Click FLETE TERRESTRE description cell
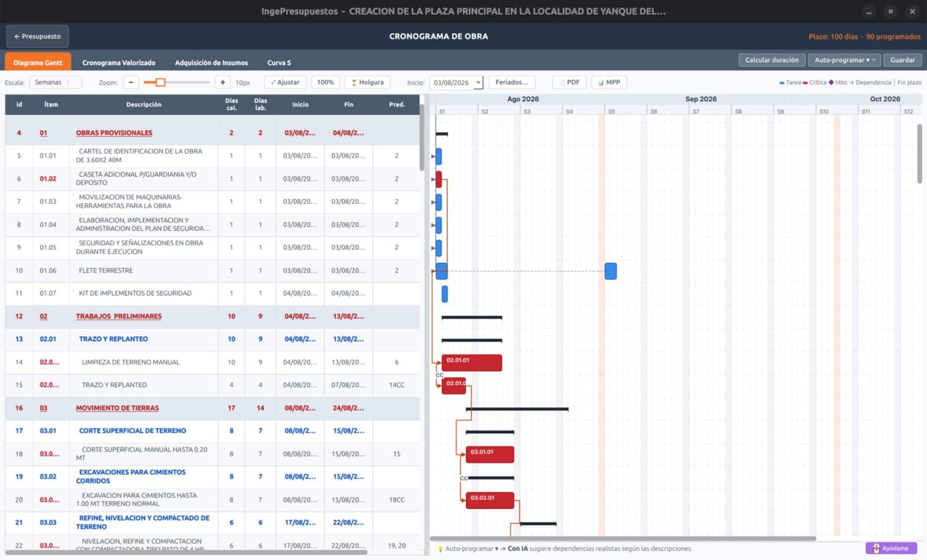 pos(144,271)
